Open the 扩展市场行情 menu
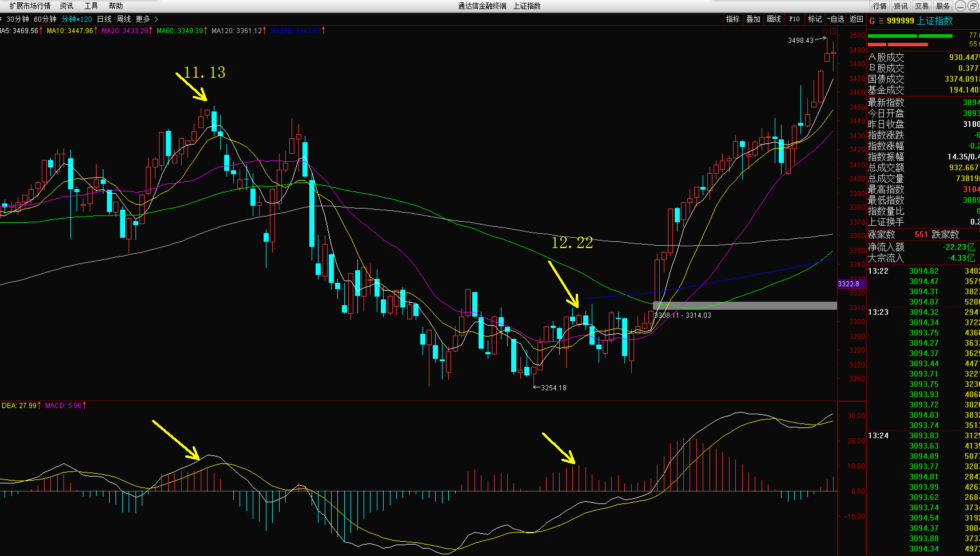 30,6
